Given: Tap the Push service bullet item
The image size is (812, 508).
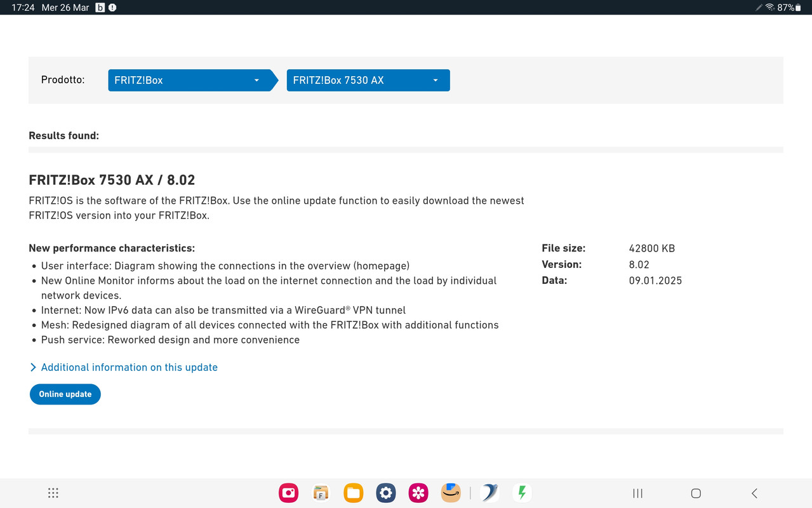Looking at the screenshot, I should coord(170,340).
